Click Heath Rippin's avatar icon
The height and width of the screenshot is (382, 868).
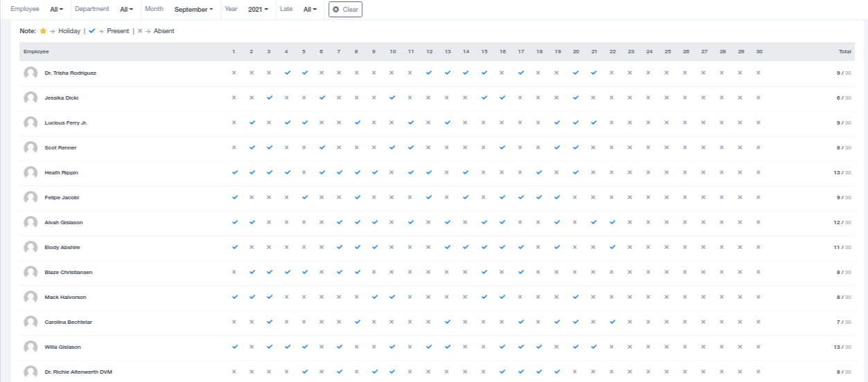30,173
